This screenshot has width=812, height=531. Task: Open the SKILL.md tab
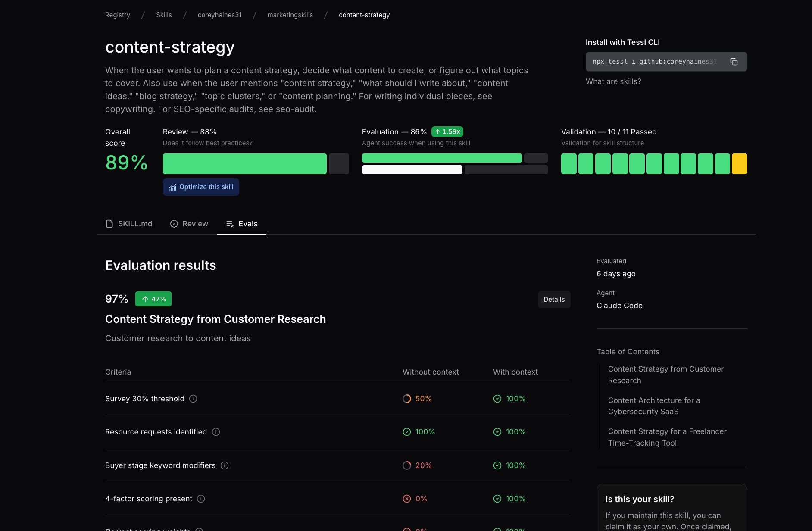coord(129,224)
